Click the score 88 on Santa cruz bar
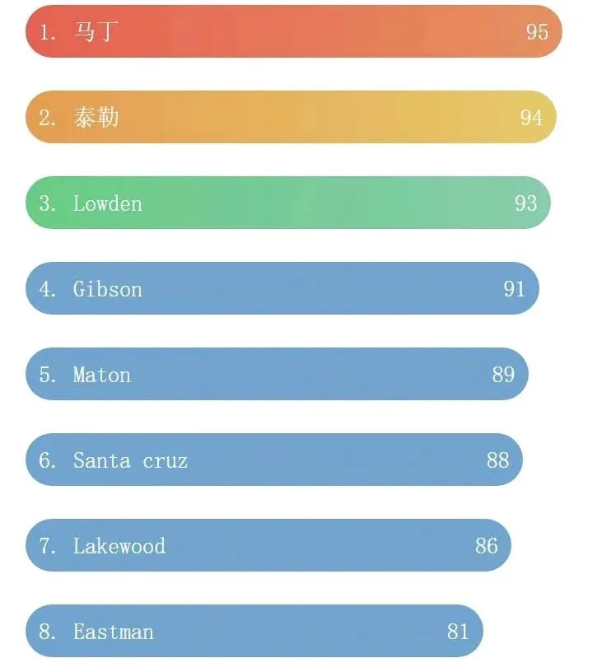Viewport: 616px width, 672px height. tap(497, 460)
